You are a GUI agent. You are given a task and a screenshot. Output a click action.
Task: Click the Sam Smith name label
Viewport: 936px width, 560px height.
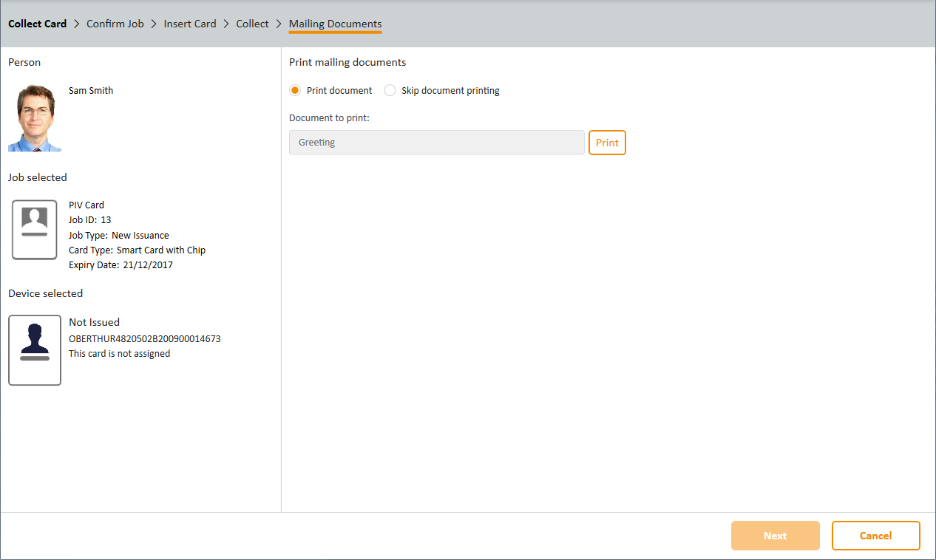[91, 90]
